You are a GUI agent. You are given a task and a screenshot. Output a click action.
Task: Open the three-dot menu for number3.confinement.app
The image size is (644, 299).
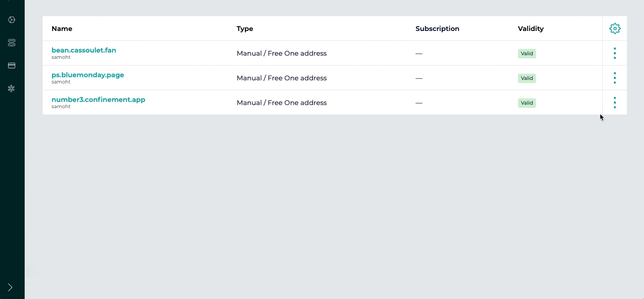tap(615, 103)
